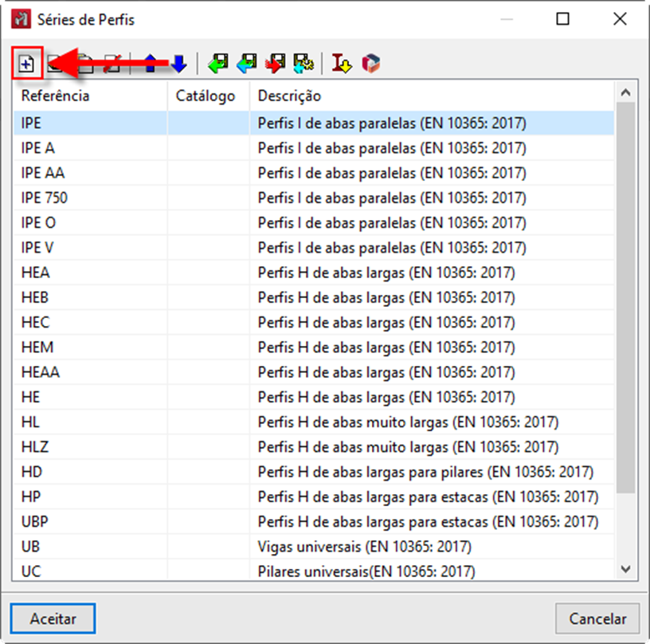Click the I-beam with yellow arrow icon
This screenshot has width=650, height=644.
tap(342, 64)
